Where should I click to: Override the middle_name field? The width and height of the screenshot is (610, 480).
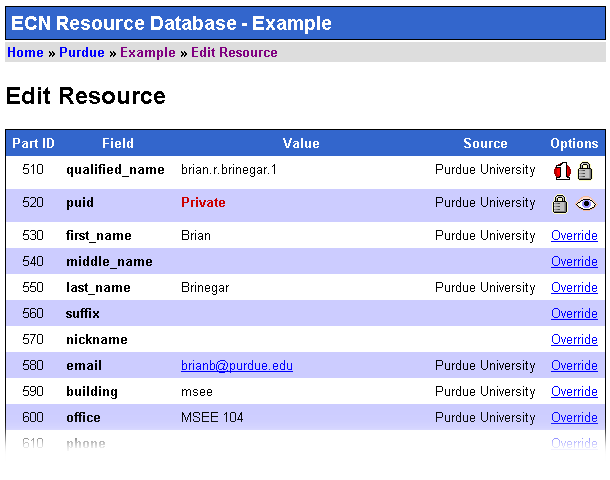pyautogui.click(x=574, y=262)
